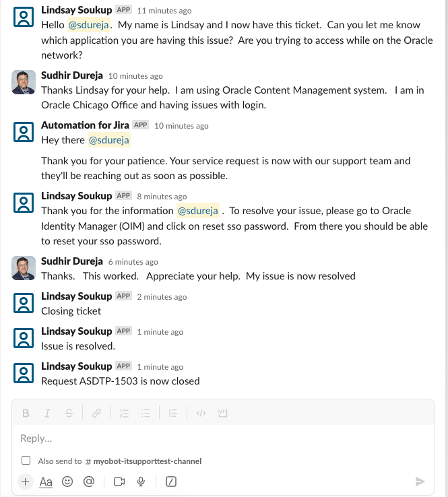Mention someone with the @ button

click(88, 482)
